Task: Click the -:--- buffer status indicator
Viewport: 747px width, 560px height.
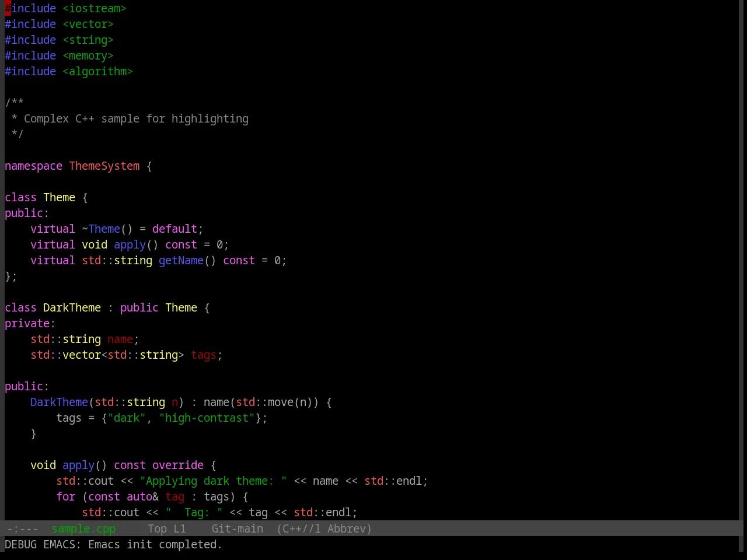Action: (22, 528)
